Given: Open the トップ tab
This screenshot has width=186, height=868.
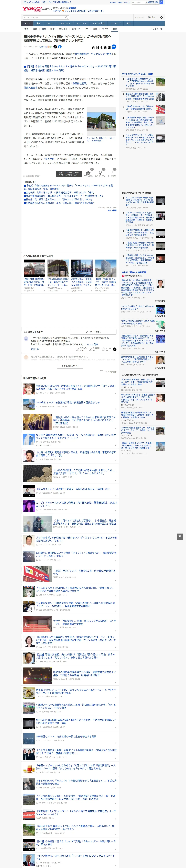Looking at the screenshot, I should coord(27,24).
